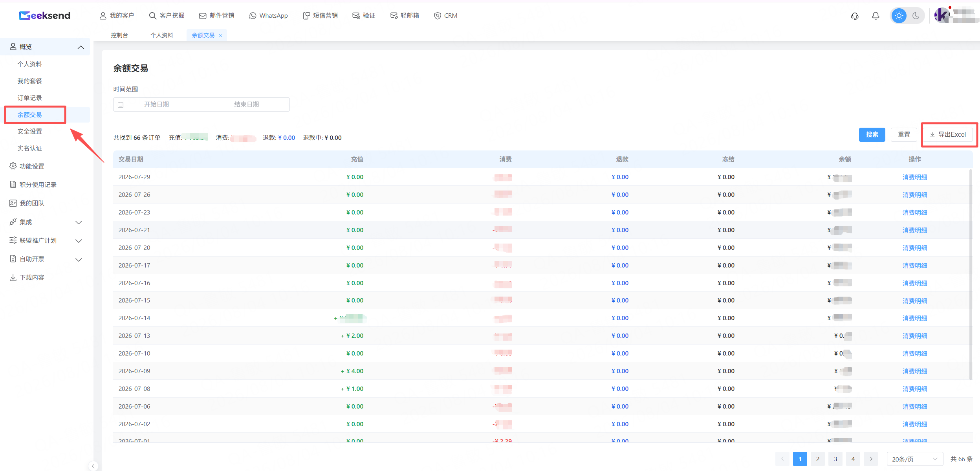Open 消费明细 for 2026-07-14
Viewport: 980px width, 471px height.
[x=914, y=318]
